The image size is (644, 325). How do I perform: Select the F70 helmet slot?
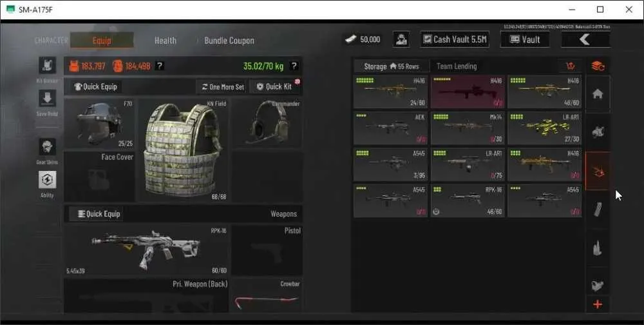[x=99, y=124]
